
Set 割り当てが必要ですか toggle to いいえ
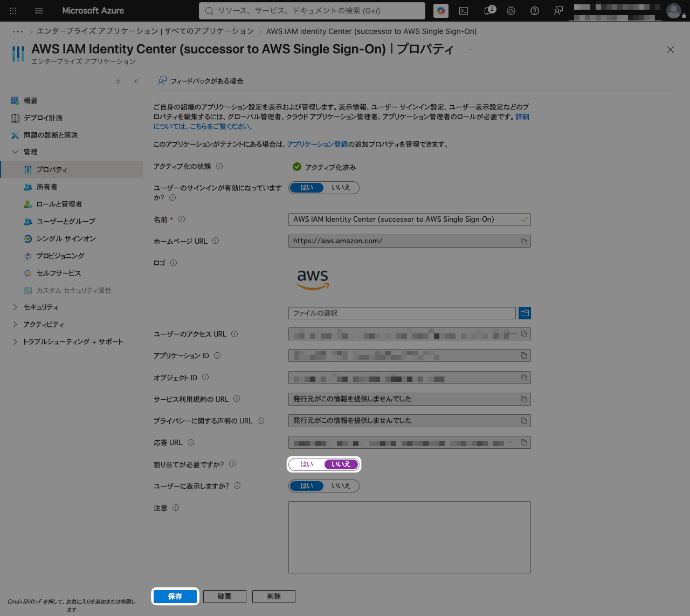341,464
